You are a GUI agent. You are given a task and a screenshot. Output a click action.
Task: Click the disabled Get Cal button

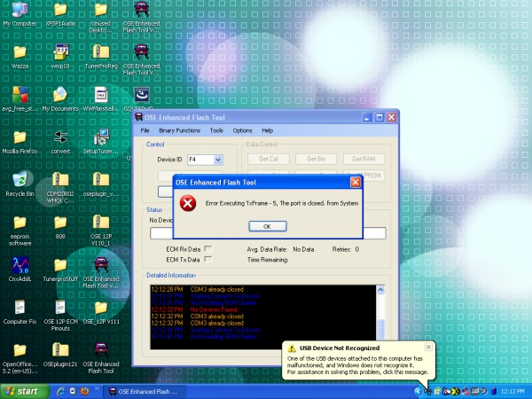pos(269,159)
